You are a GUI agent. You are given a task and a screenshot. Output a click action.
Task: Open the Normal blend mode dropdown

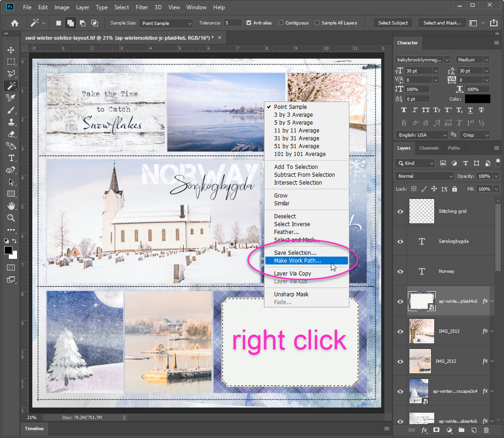[424, 176]
